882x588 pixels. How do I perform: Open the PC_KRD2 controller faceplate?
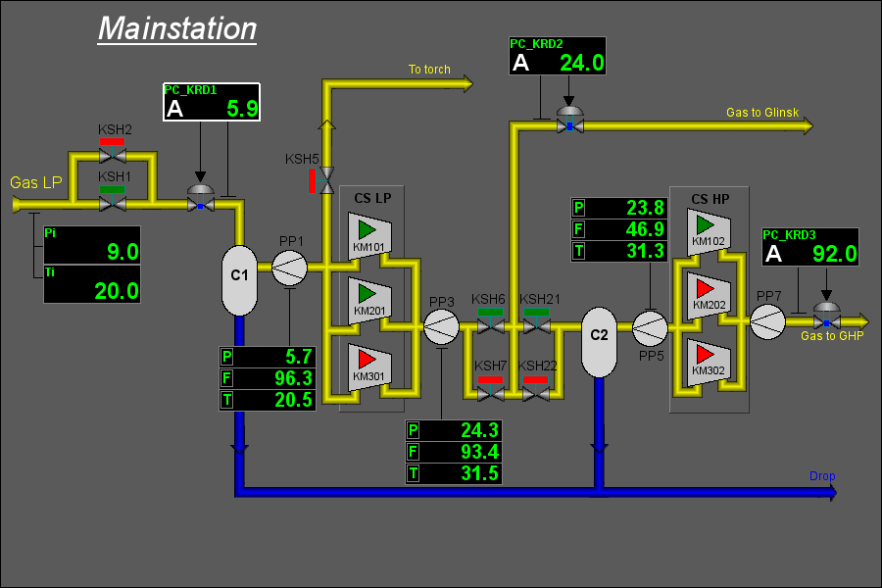557,57
